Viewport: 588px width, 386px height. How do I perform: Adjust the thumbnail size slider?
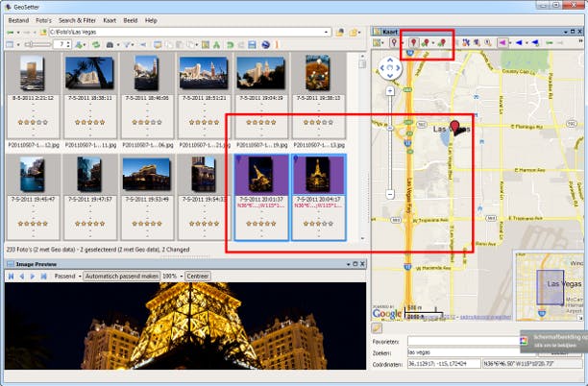tap(37, 44)
